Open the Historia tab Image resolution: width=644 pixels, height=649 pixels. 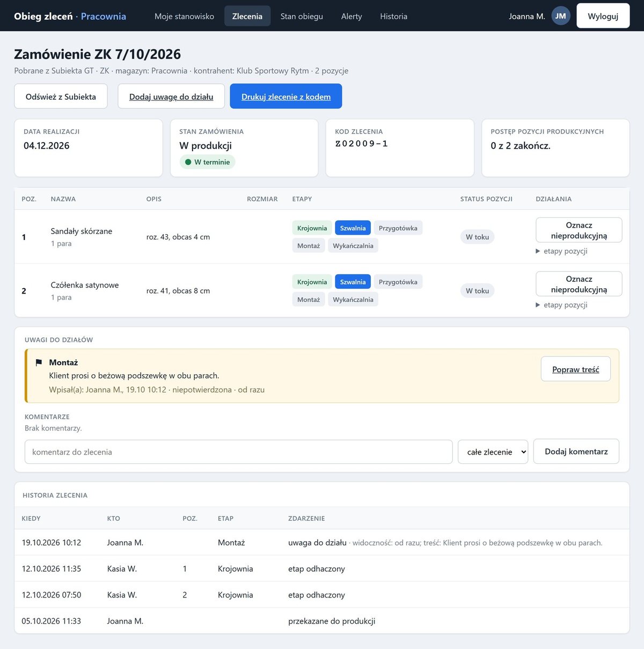click(394, 16)
